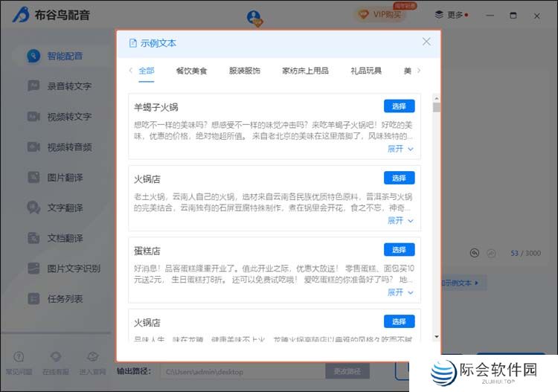Switch to the 服装服饰 tab
The height and width of the screenshot is (392, 558).
244,71
